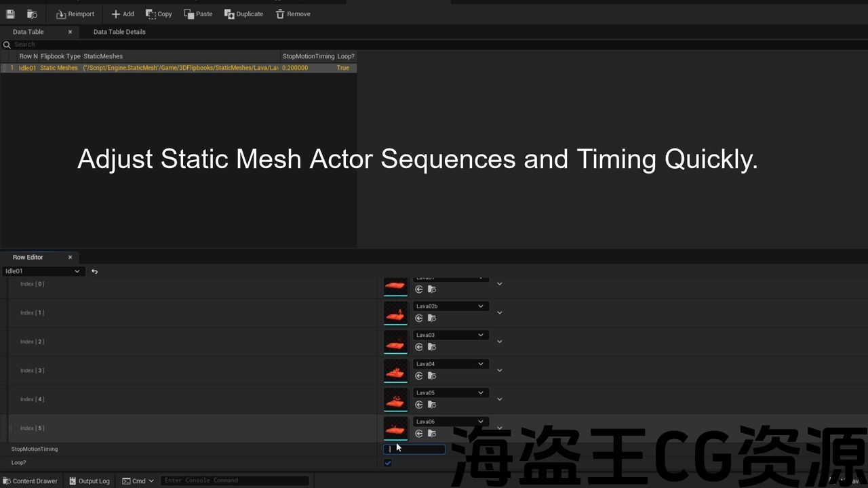Browse to Lava04 asset folder icon

click(x=431, y=375)
